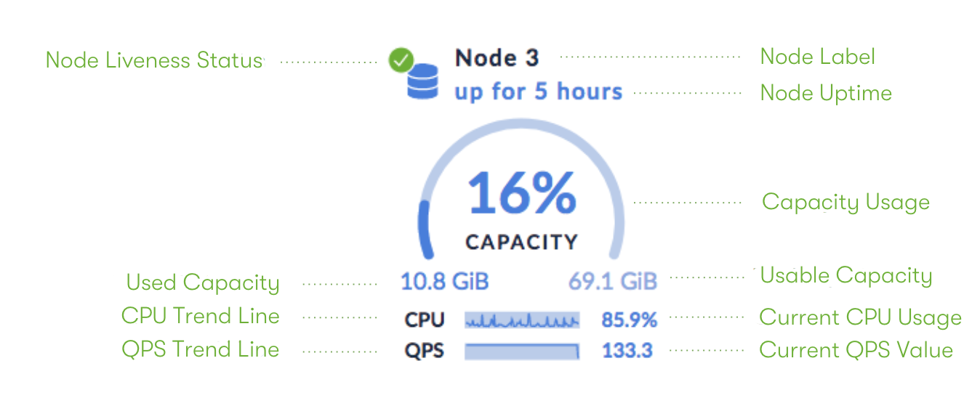
Task: Click the 'QPS Trend Line' annotation
Action: click(201, 349)
